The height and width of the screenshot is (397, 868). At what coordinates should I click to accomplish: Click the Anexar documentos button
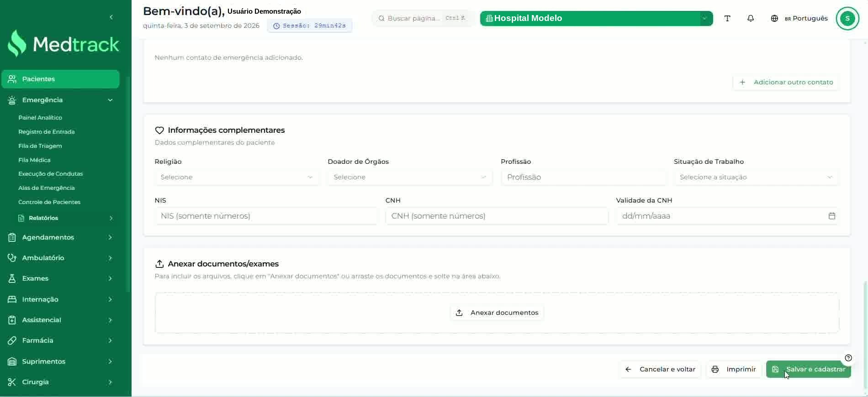[x=497, y=313]
